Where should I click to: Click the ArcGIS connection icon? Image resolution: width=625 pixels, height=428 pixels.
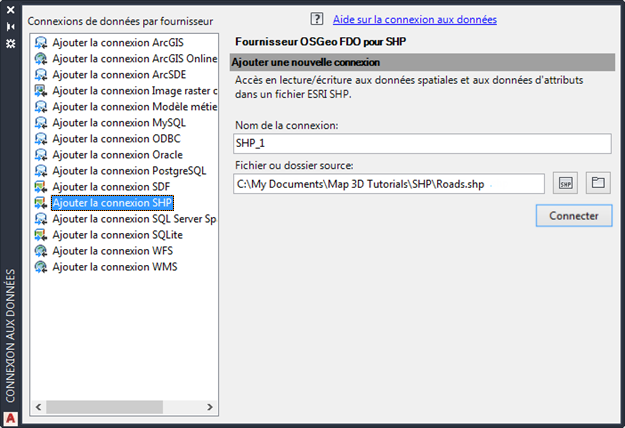tap(41, 43)
